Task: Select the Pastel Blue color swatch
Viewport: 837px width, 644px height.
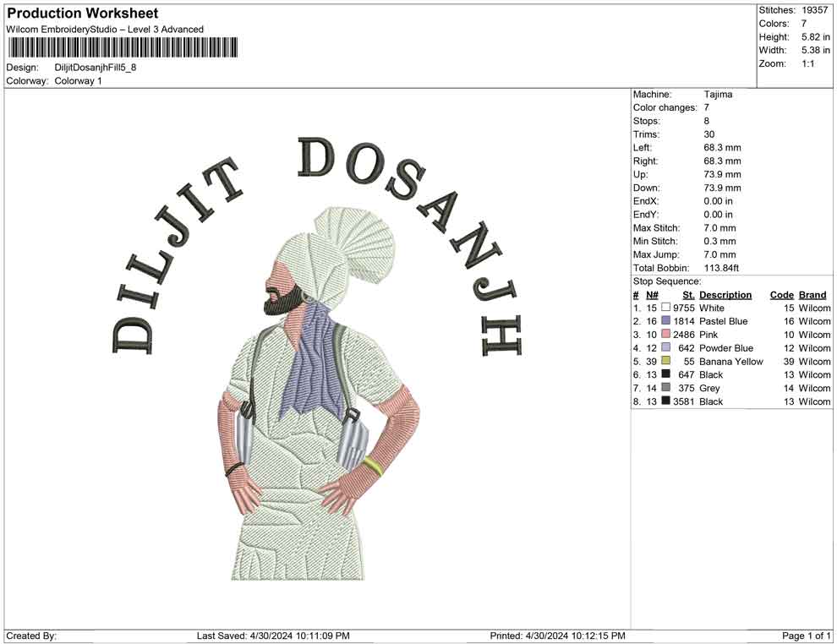Action: click(x=665, y=320)
